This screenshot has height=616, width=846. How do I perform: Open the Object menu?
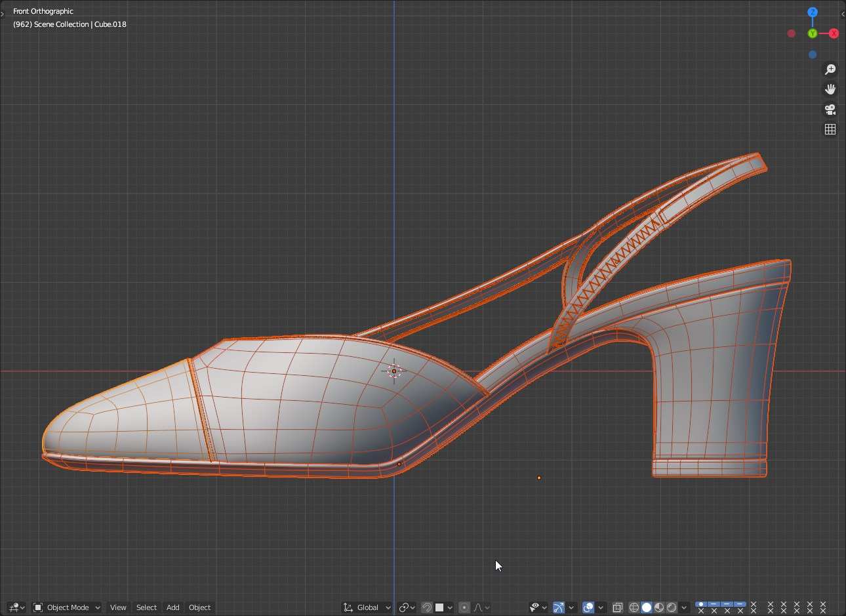coord(199,607)
